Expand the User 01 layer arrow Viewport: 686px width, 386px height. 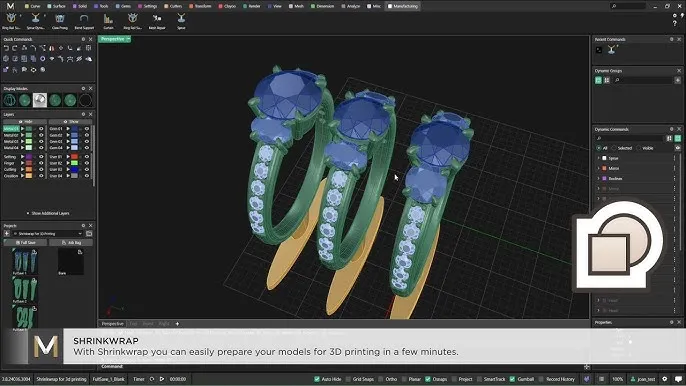click(68, 157)
